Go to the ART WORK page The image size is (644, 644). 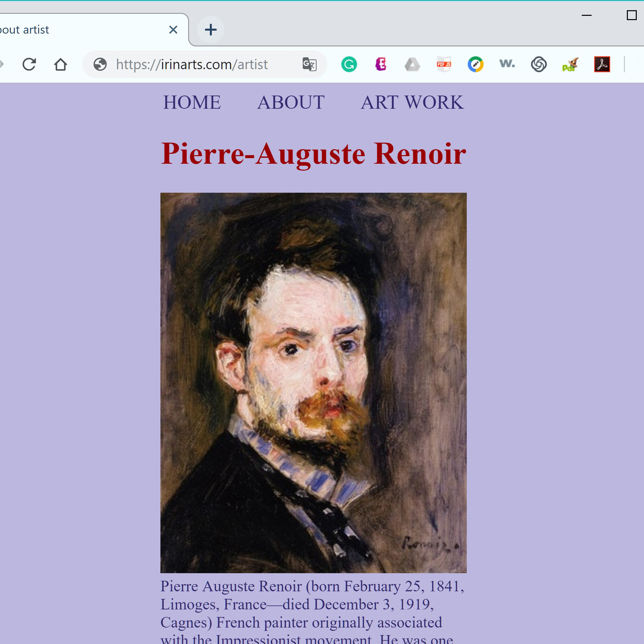(x=412, y=102)
